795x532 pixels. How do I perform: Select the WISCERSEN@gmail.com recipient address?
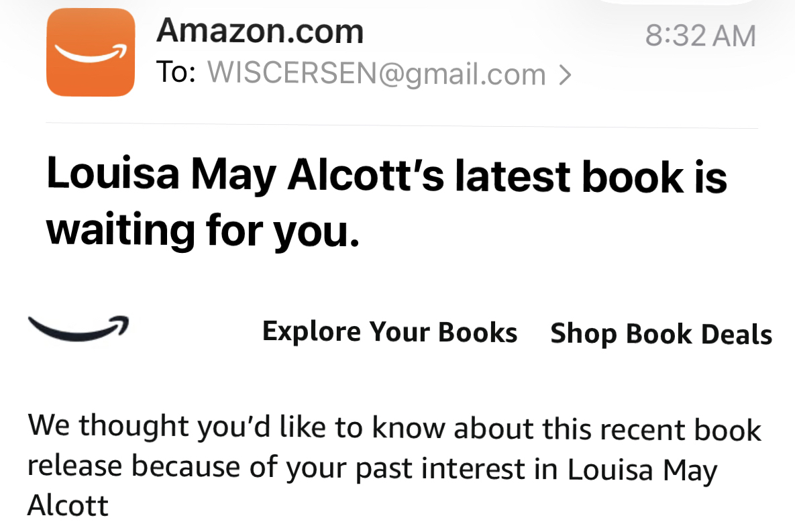coord(376,74)
